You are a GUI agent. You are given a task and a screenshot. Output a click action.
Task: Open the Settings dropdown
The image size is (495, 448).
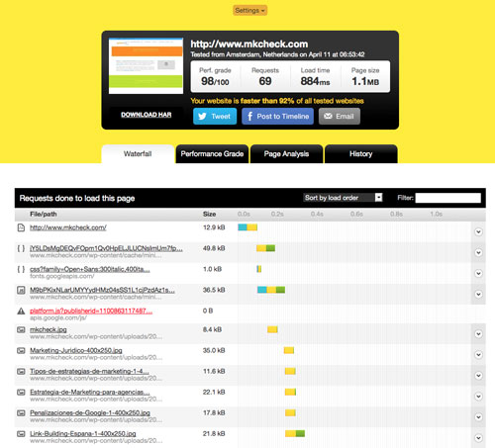pos(249,10)
